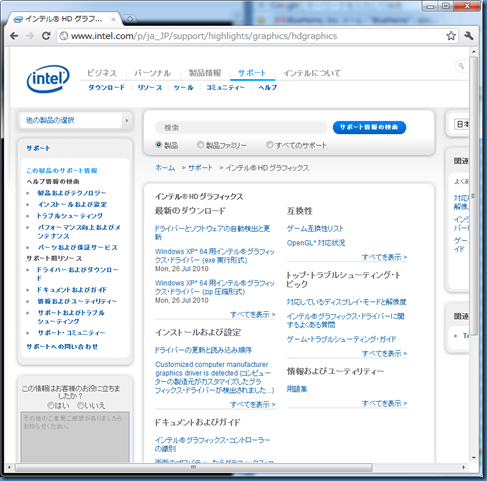Click sidebar トラブルシューティング link
This screenshot has height=481, width=487.
coord(70,216)
